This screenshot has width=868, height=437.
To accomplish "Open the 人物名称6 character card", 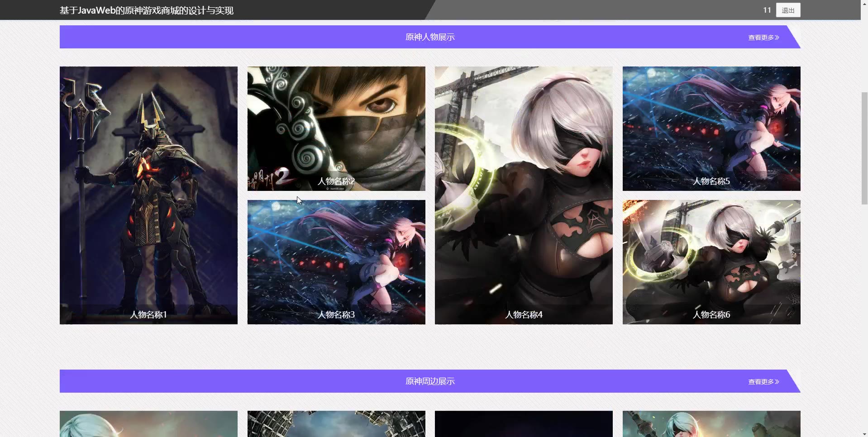I will point(711,262).
